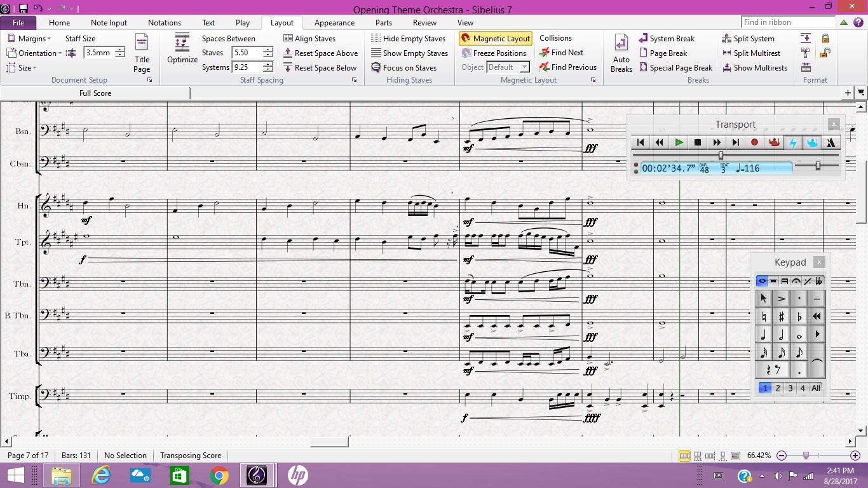The height and width of the screenshot is (488, 868).
Task: Open the Margins dropdown
Action: click(30, 39)
